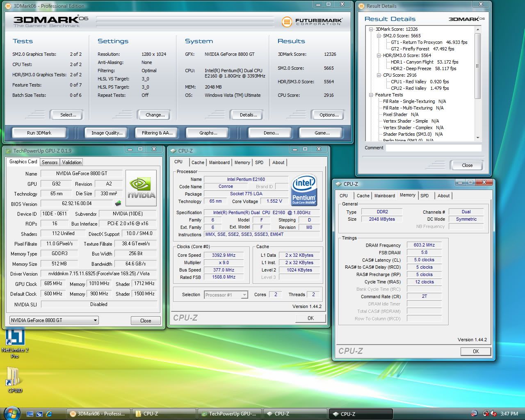Launch Internet Explorer from Quick Launch
Image resolution: width=525 pixels, height=420 pixels.
(49, 414)
